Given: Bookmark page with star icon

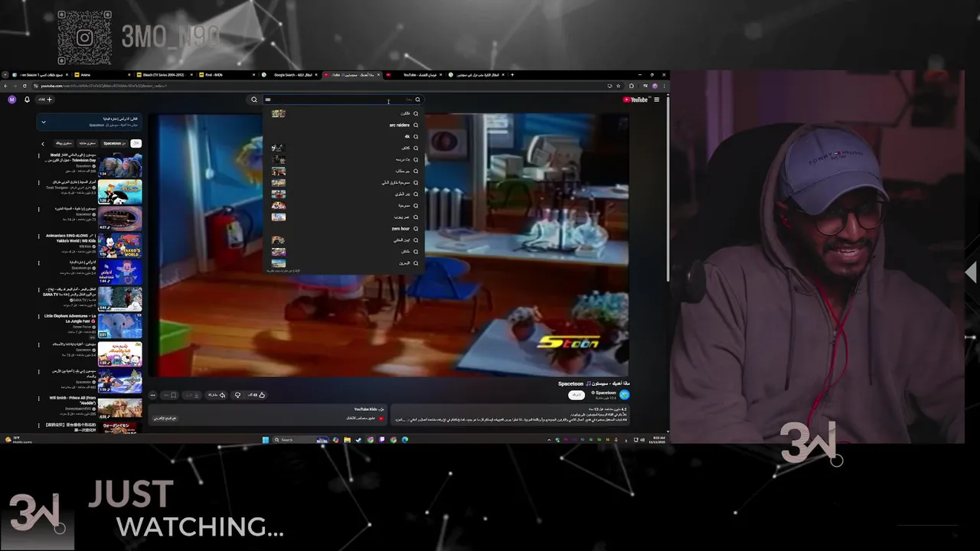Looking at the screenshot, I should 618,86.
